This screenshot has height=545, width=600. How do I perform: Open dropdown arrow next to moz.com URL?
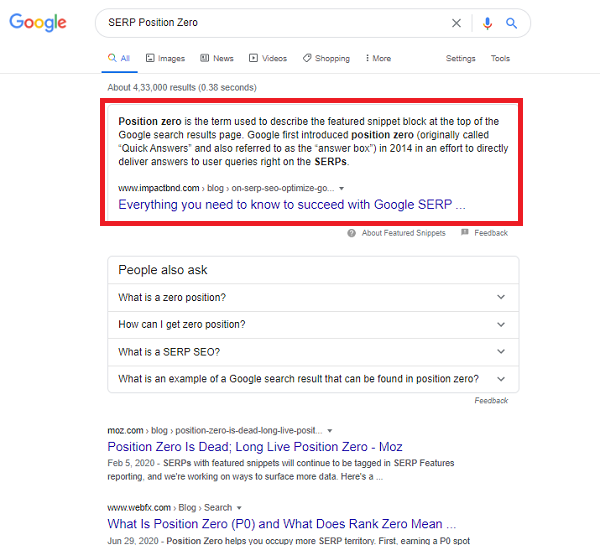329,431
